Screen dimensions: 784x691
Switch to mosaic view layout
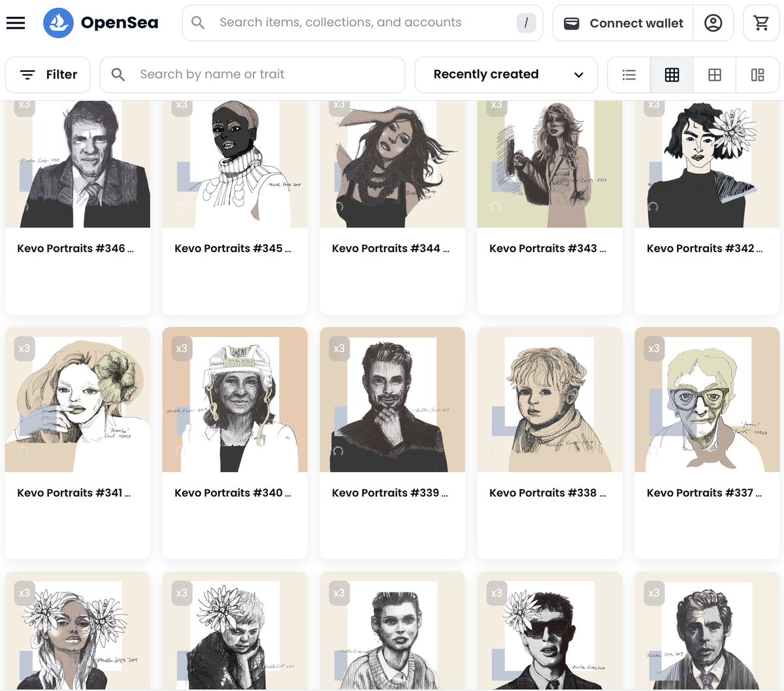[x=757, y=74]
